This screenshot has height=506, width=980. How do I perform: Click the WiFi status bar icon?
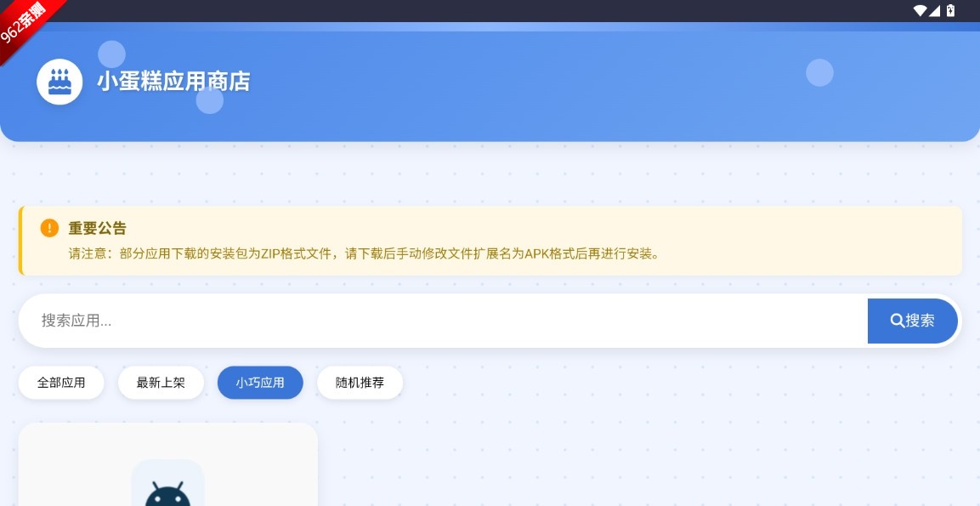click(x=921, y=10)
